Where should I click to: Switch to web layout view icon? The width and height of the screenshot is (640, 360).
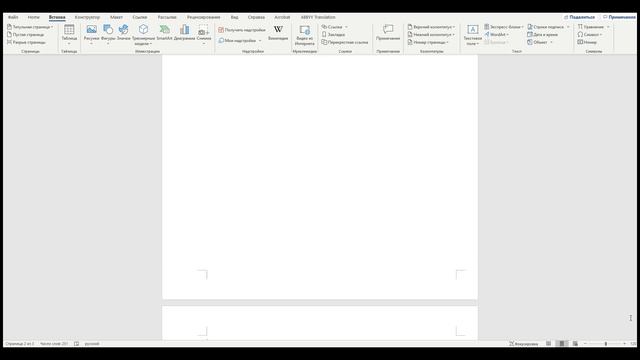[575, 344]
